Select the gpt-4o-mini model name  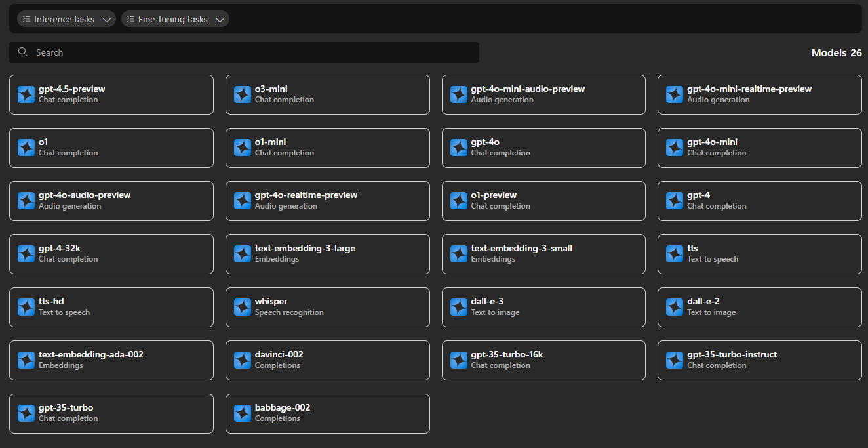pyautogui.click(x=712, y=142)
